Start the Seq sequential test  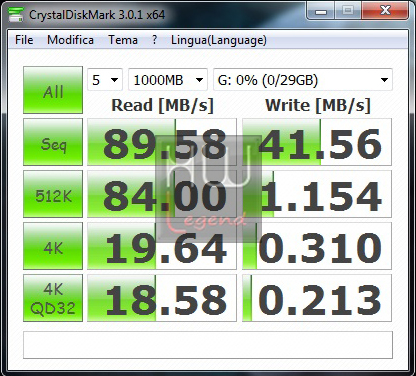(53, 142)
